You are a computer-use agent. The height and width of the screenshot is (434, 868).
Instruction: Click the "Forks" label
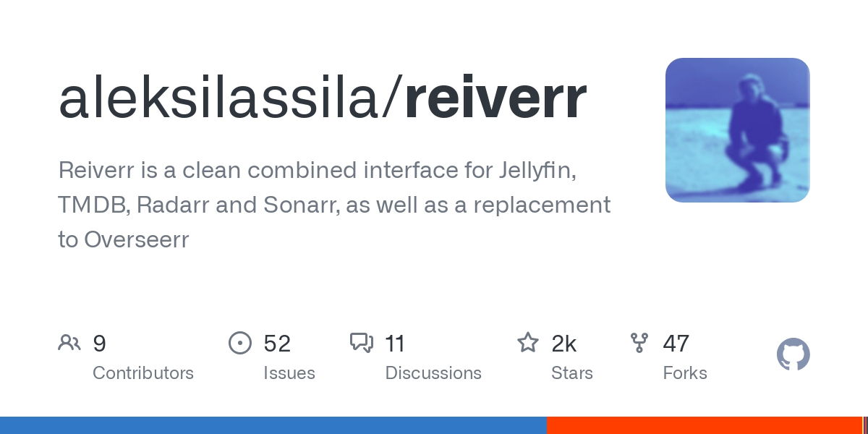pos(685,373)
